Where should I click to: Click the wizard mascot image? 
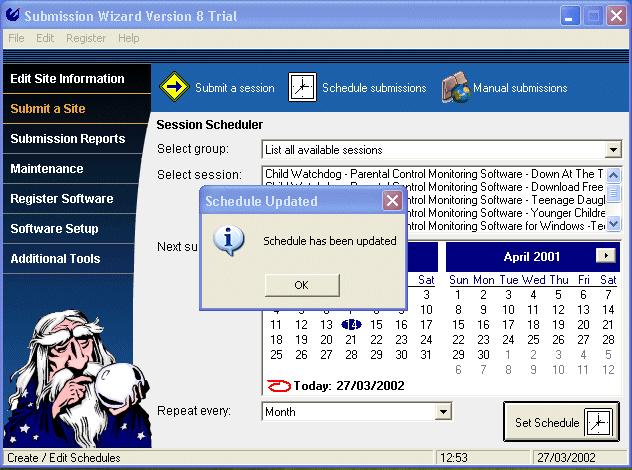click(77, 378)
